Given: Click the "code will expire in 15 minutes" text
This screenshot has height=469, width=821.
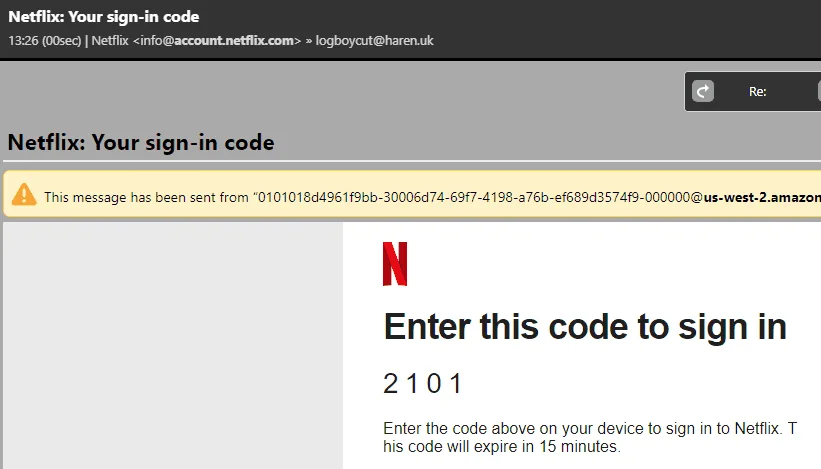Looking at the screenshot, I should (514, 446).
